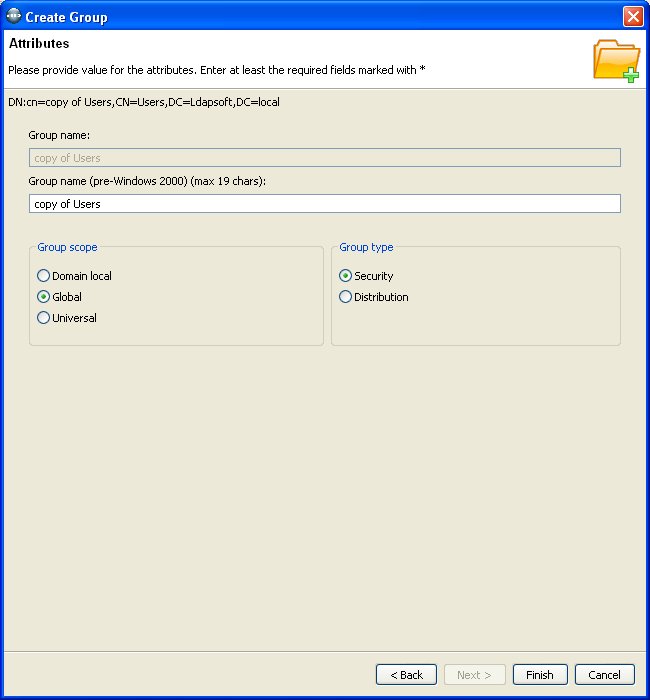Set group type to Security
The image size is (650, 700).
(x=346, y=276)
